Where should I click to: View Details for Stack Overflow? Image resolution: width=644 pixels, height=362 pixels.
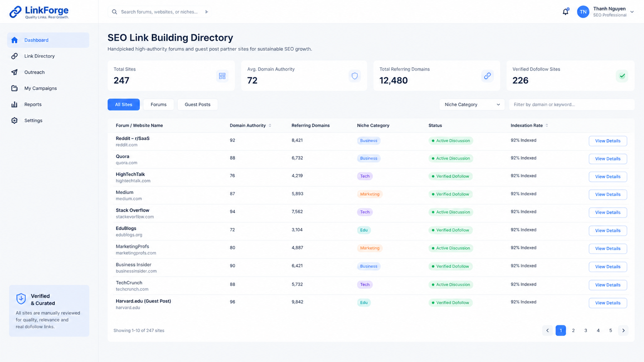608,212
